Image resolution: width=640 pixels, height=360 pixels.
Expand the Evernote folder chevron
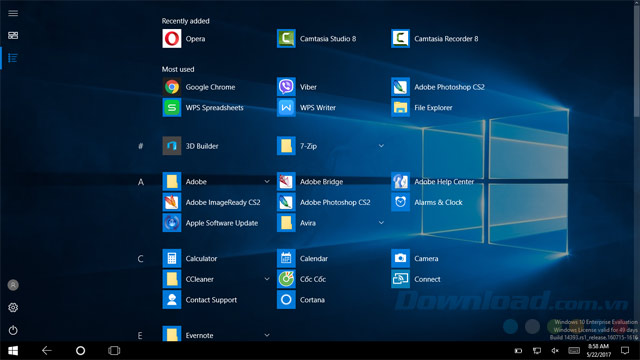(267, 335)
